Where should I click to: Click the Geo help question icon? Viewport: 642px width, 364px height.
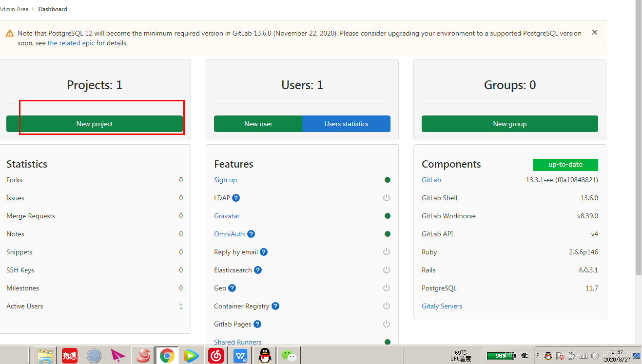click(232, 288)
